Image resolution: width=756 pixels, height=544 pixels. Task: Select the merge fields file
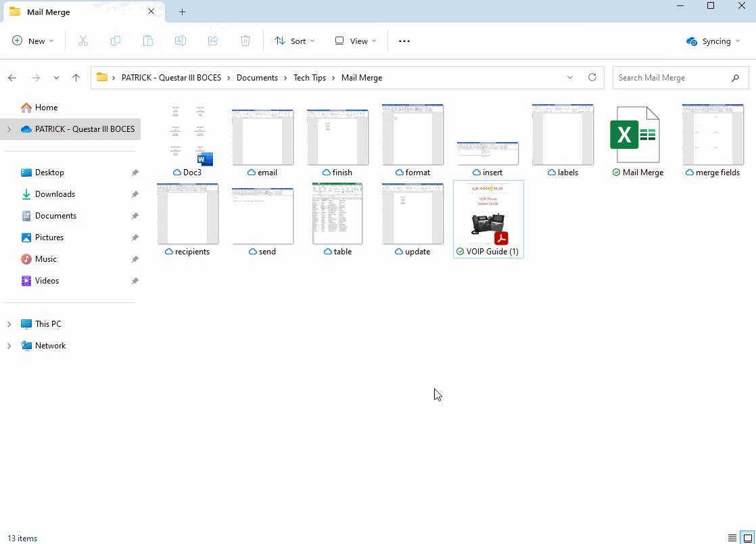click(x=713, y=141)
